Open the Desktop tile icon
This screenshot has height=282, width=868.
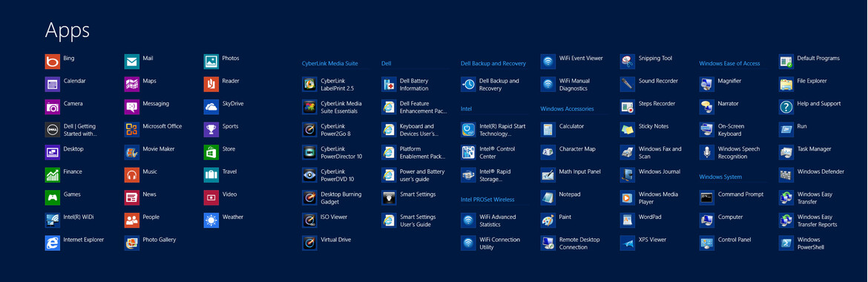(x=53, y=152)
